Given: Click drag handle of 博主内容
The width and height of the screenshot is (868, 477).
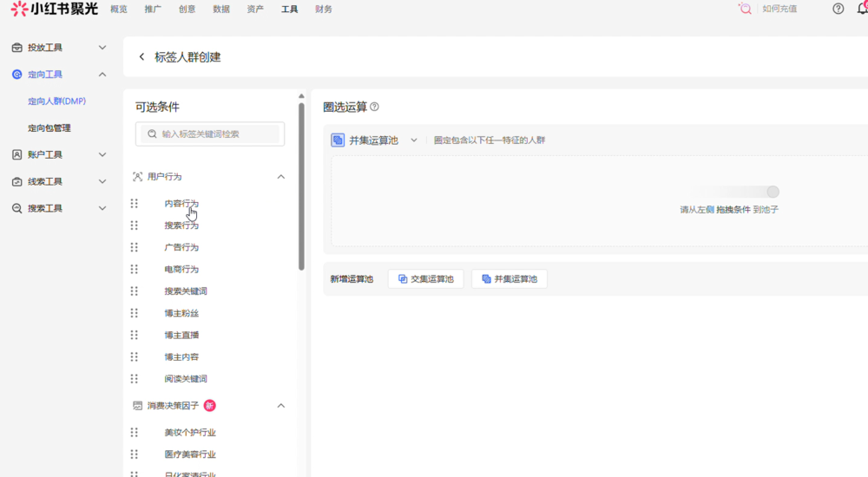Looking at the screenshot, I should [134, 357].
